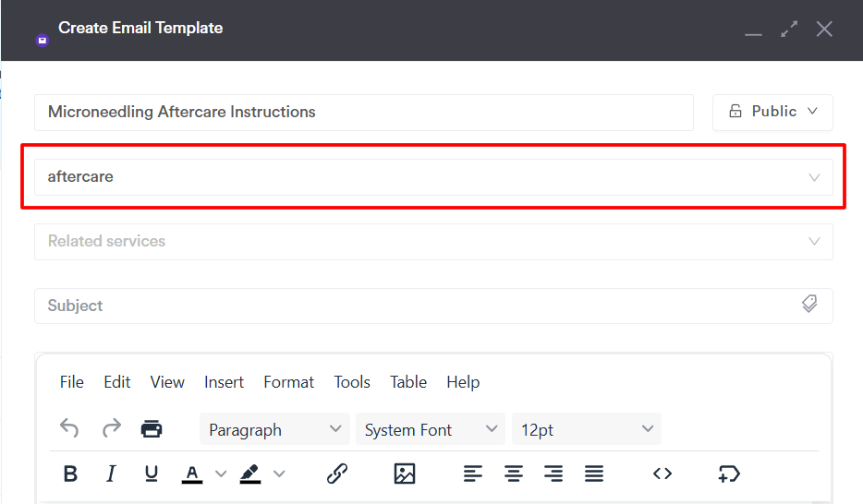Toggle Underline formatting
Image resolution: width=863 pixels, height=504 pixels.
152,474
